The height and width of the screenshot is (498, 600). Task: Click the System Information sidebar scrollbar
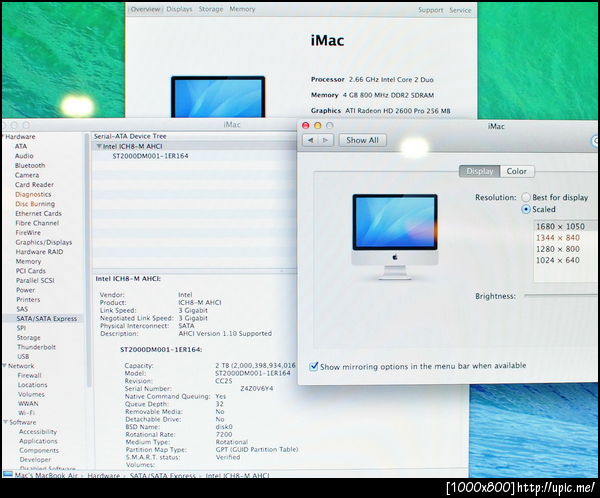click(88, 260)
